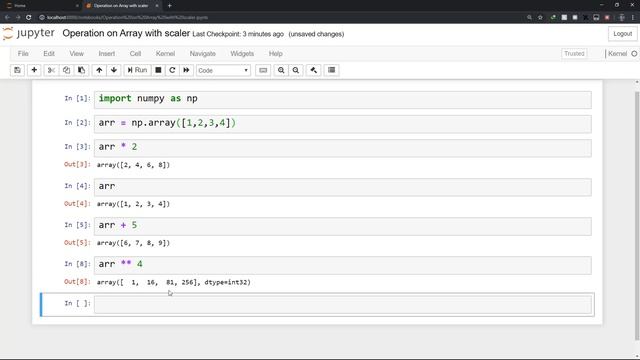Image resolution: width=640 pixels, height=360 pixels.
Task: Click the Logout button
Action: pos(622,34)
